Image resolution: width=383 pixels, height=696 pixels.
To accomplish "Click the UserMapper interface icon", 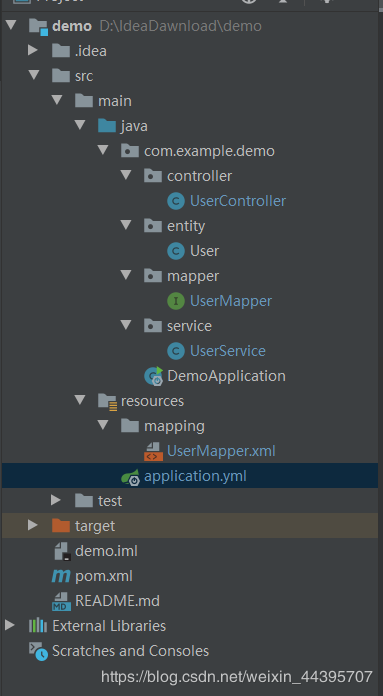I will (176, 301).
